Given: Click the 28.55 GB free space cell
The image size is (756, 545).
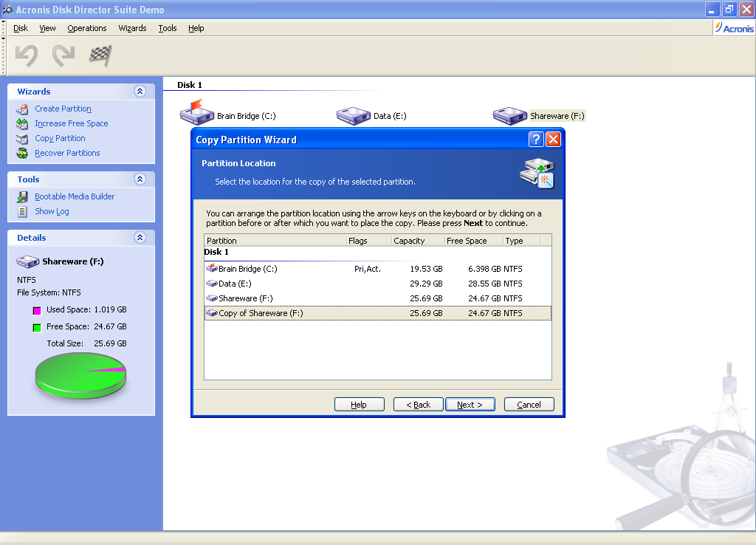Looking at the screenshot, I should pyautogui.click(x=484, y=284).
